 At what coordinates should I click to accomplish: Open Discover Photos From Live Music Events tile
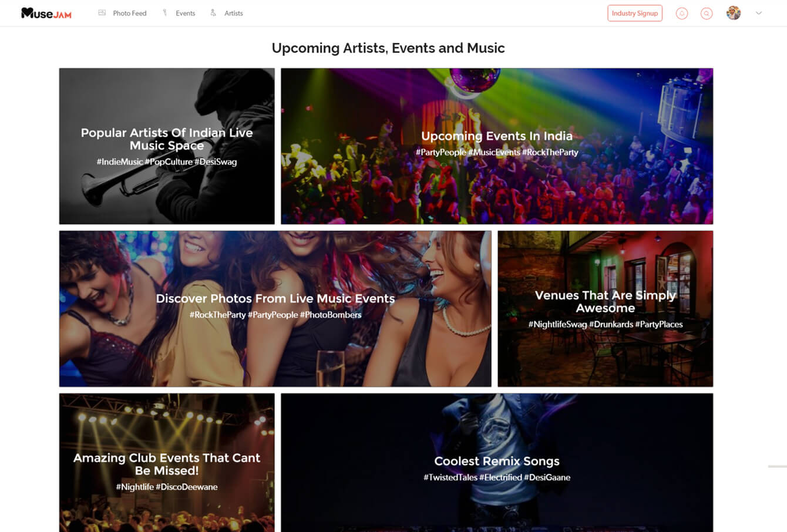pyautogui.click(x=275, y=309)
